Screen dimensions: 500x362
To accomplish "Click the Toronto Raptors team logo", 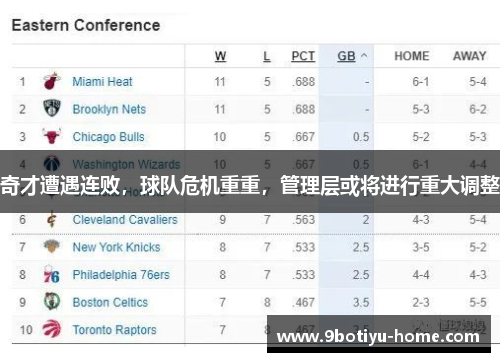I will coord(52,329).
